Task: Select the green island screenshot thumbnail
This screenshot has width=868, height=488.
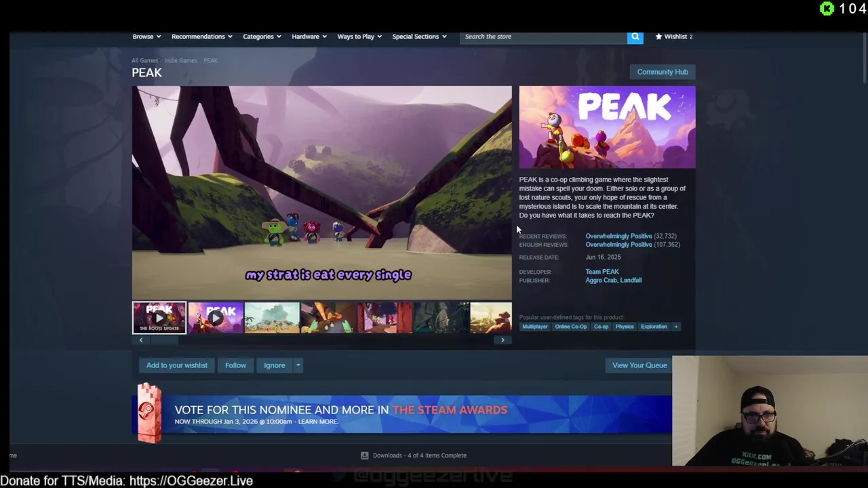Action: coord(271,318)
